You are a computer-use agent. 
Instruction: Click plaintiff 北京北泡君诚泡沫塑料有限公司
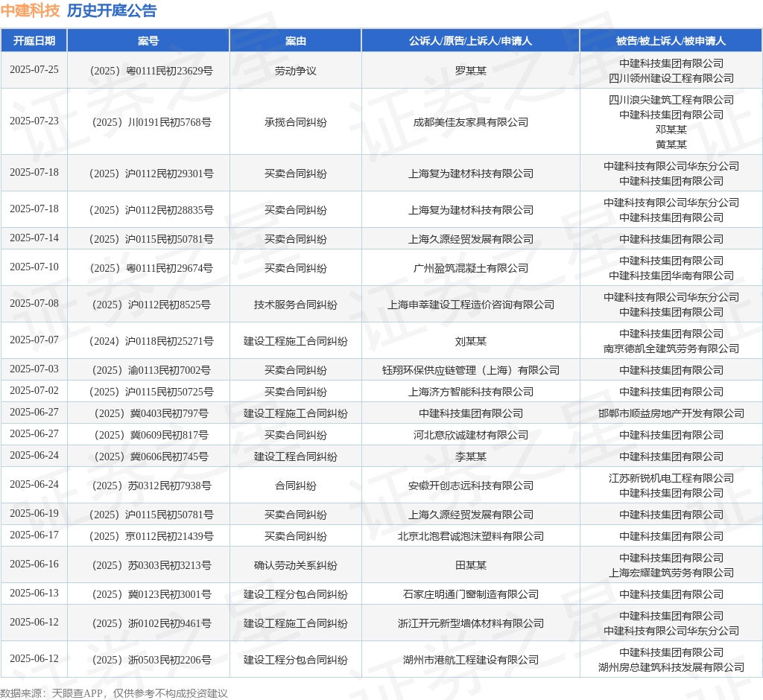471,536
